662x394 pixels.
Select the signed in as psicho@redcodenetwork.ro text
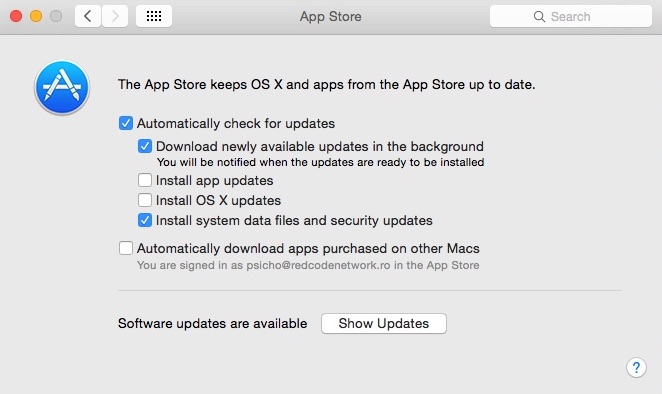[308, 265]
